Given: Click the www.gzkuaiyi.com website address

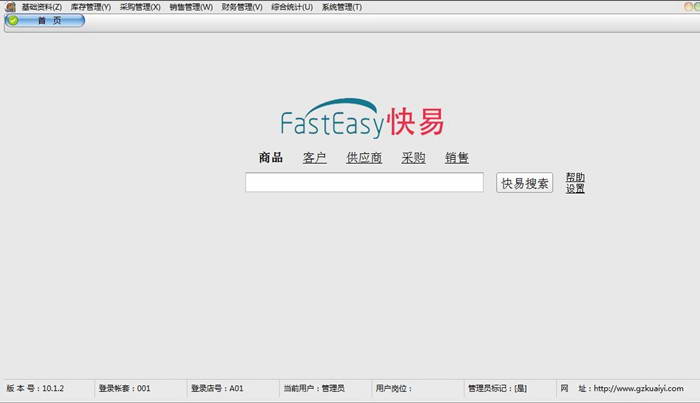Looking at the screenshot, I should [638, 388].
